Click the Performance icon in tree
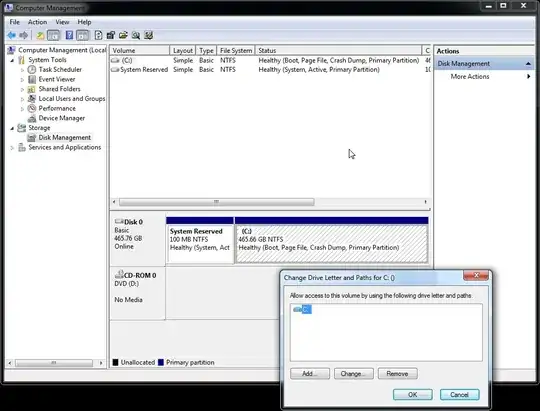 (x=32, y=108)
